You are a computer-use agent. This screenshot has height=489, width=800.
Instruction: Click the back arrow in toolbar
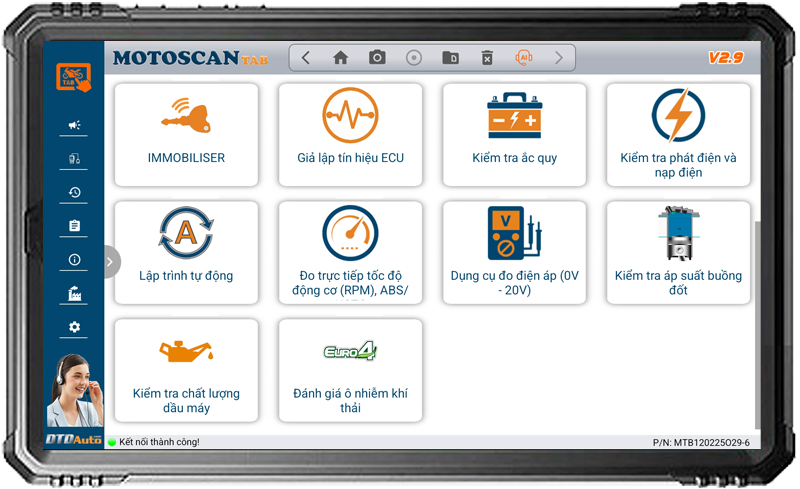point(306,58)
